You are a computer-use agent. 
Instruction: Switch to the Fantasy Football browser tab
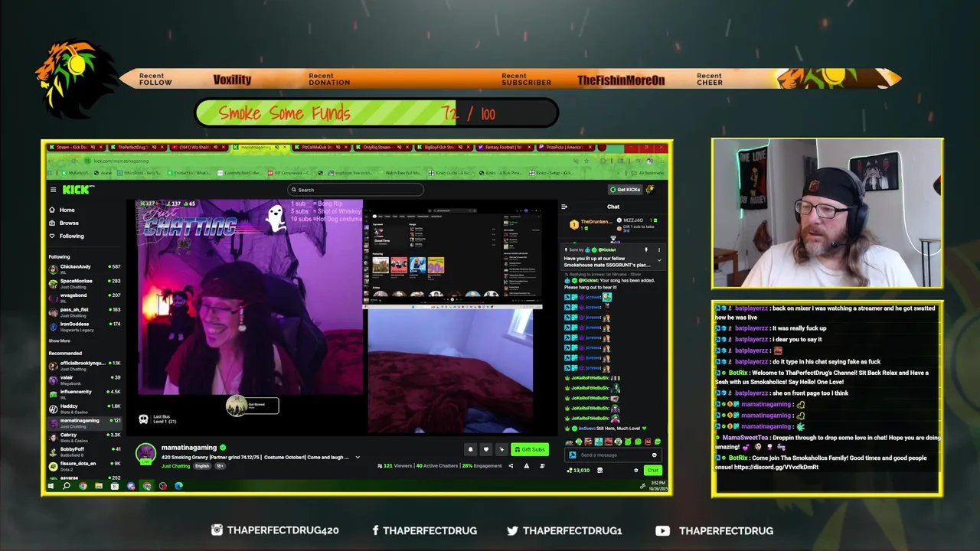point(504,147)
